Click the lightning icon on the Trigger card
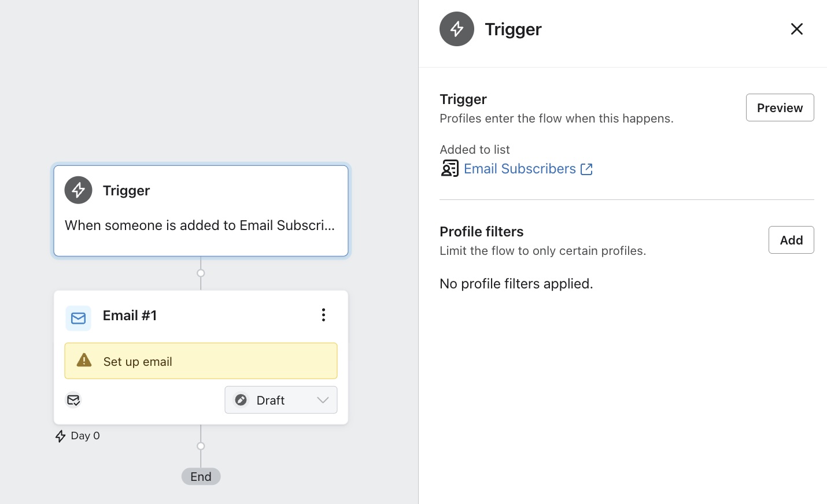 [78, 190]
